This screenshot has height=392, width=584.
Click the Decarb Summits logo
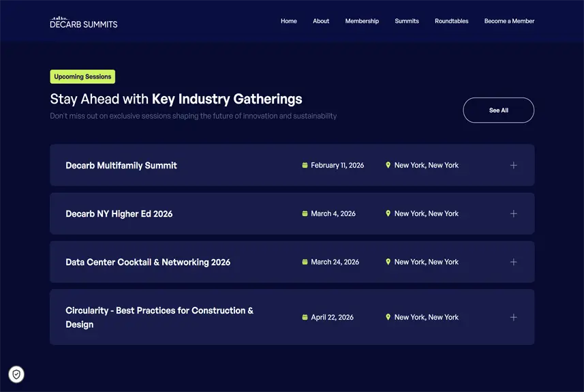84,22
